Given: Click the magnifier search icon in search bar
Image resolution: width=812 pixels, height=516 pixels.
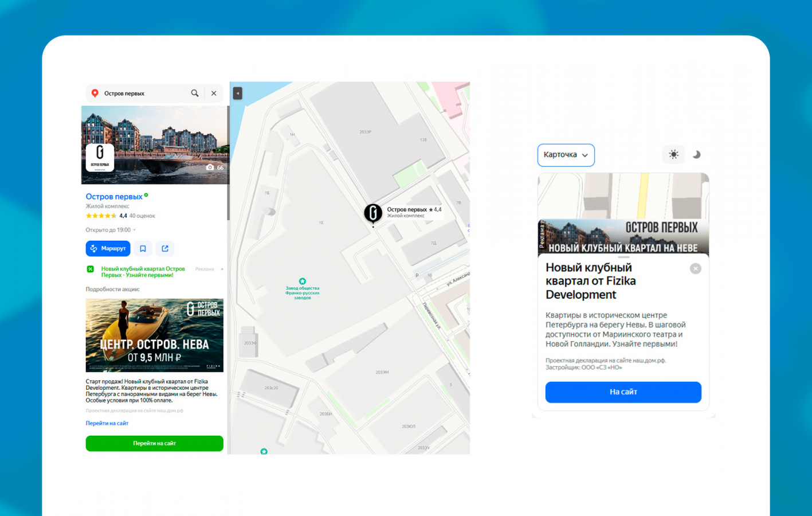Looking at the screenshot, I should pyautogui.click(x=195, y=93).
